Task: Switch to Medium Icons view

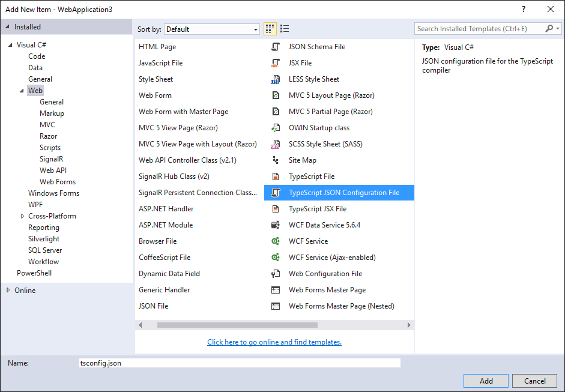Action: [x=269, y=28]
